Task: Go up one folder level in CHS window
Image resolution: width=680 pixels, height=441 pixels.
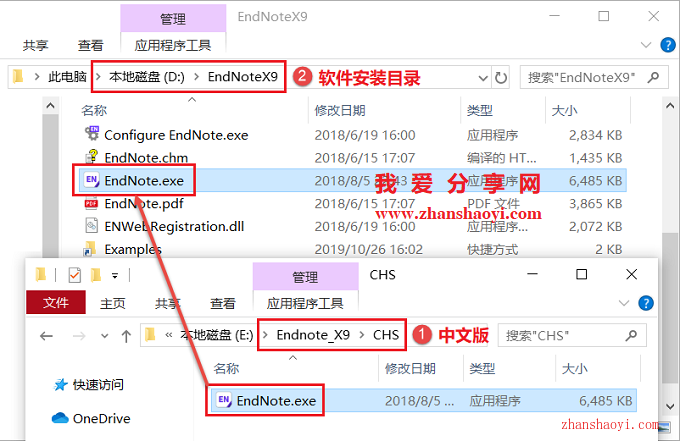Action: tap(126, 336)
